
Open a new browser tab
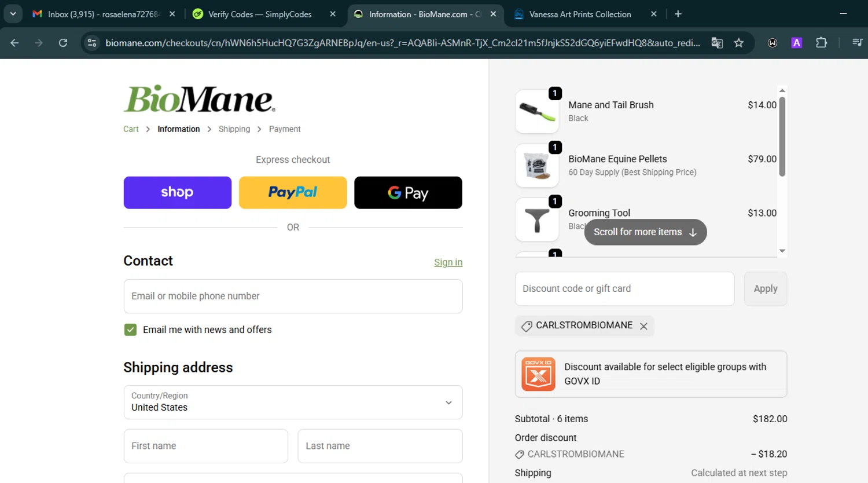tap(678, 14)
